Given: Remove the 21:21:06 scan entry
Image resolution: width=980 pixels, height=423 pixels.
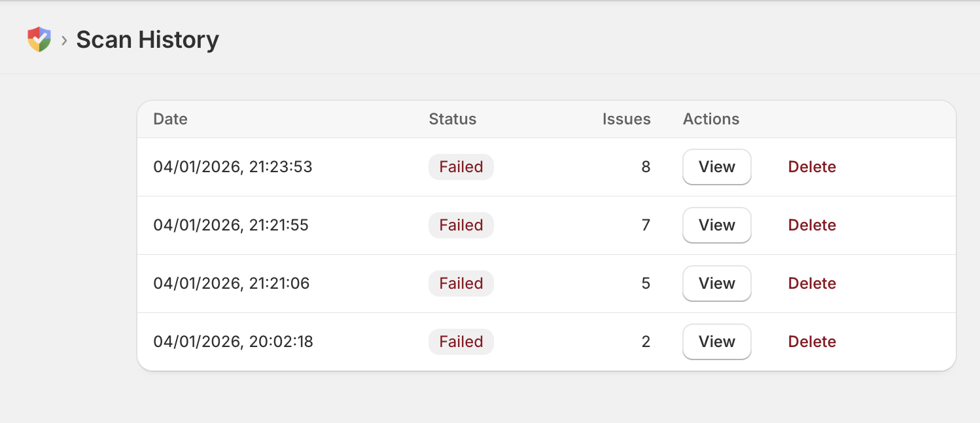Looking at the screenshot, I should [812, 284].
